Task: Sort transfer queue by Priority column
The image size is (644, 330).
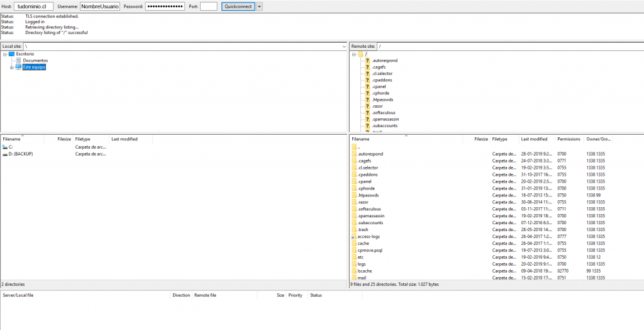Action: click(297, 295)
